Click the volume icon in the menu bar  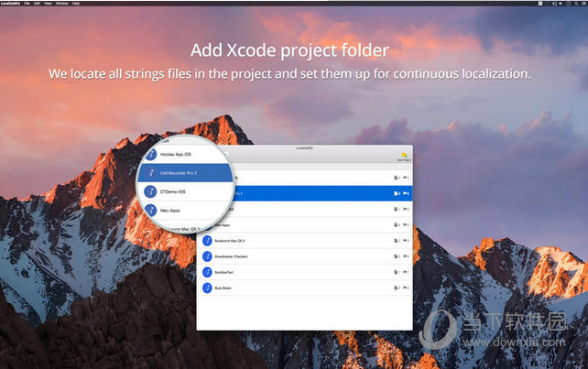[561, 4]
